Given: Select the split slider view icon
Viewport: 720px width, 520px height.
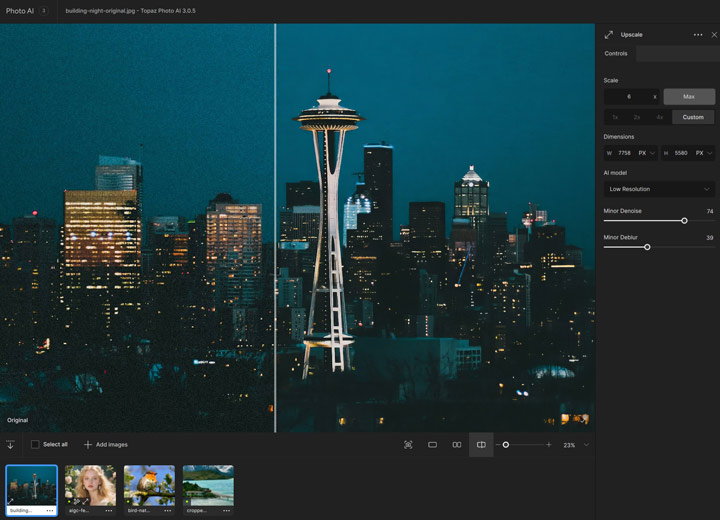Looking at the screenshot, I should 481,445.
